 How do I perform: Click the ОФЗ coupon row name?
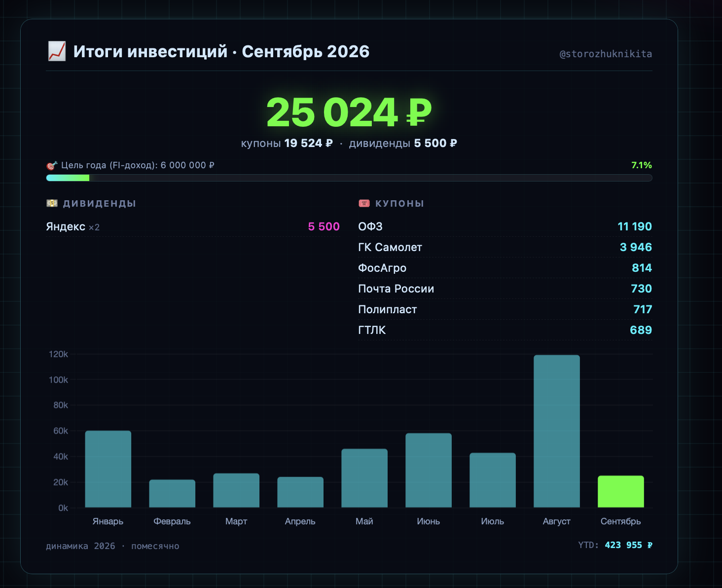[x=370, y=226]
